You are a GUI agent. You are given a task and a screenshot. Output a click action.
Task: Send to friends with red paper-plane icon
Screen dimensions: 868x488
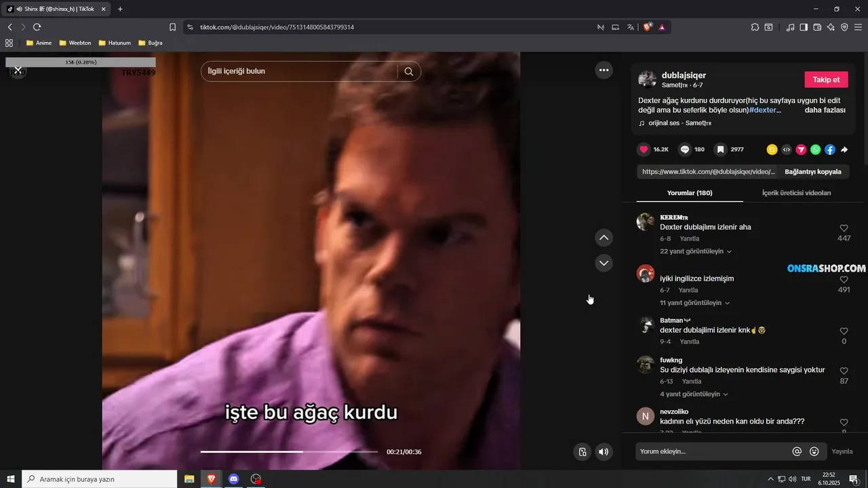[801, 149]
